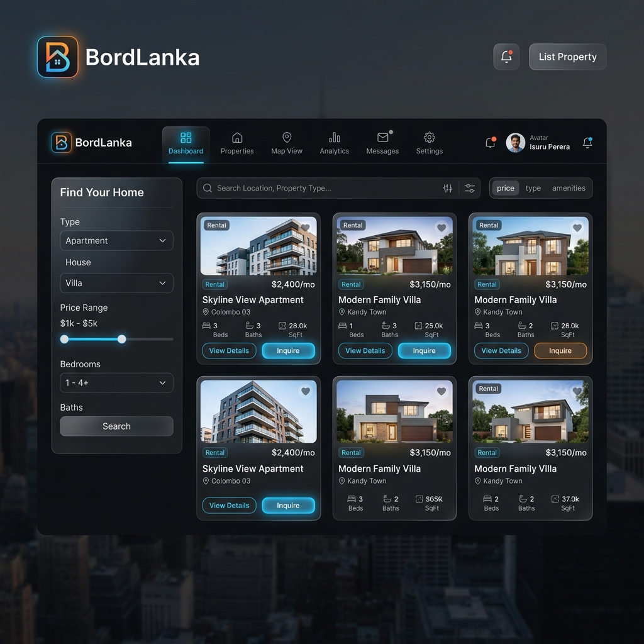This screenshot has width=644, height=644.
Task: Focus the Search Location, Property Type field
Action: pos(338,188)
